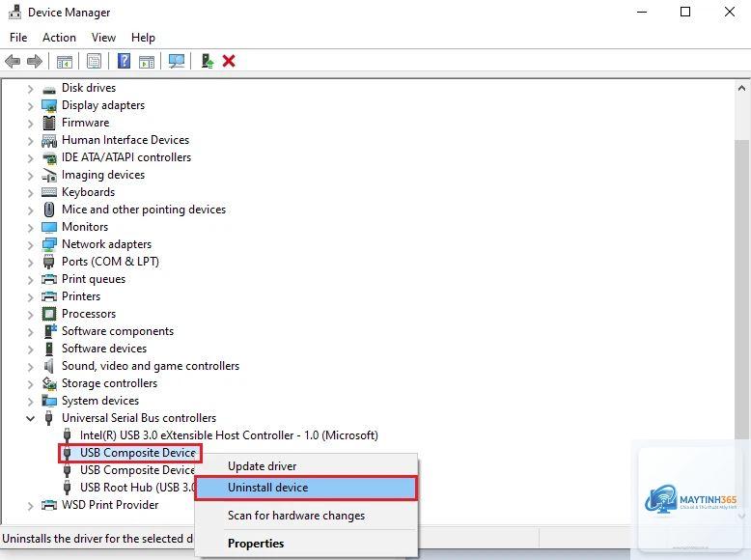Select the Firmware category label
Screen dimensions: 751x560
pyautogui.click(x=85, y=123)
